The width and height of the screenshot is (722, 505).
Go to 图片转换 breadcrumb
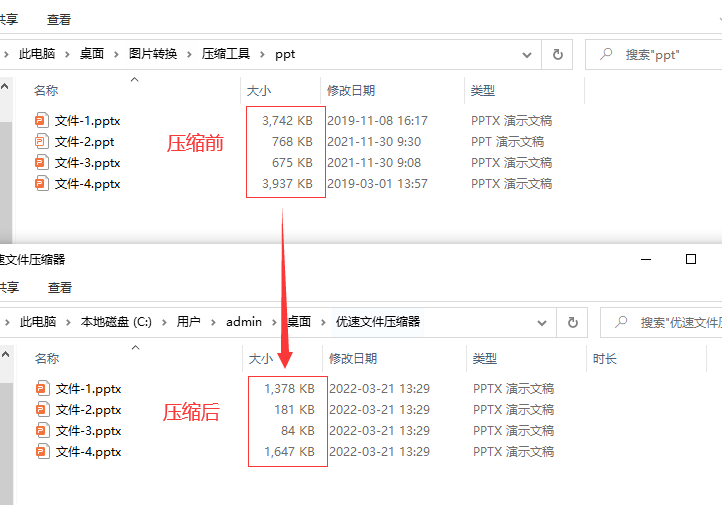click(x=153, y=54)
